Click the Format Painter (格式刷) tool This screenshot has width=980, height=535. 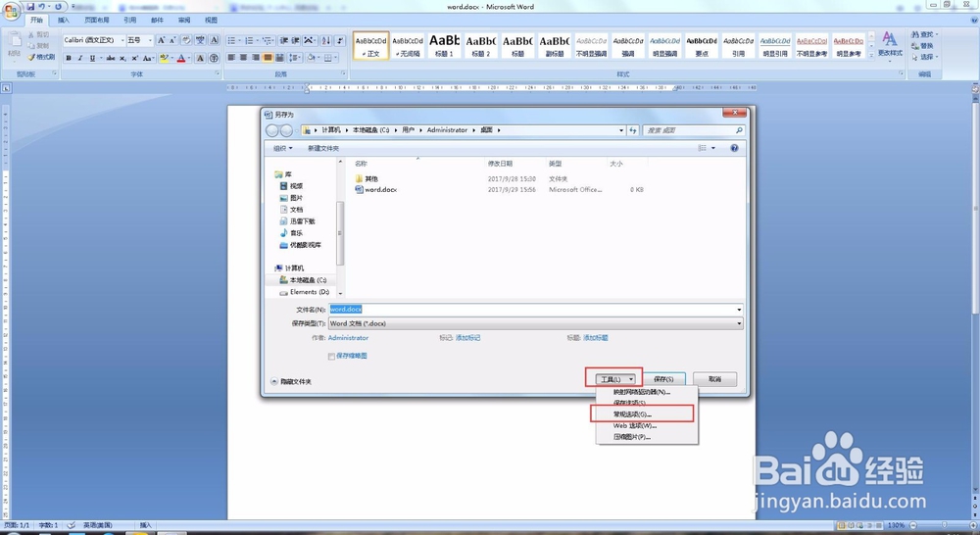[x=41, y=57]
